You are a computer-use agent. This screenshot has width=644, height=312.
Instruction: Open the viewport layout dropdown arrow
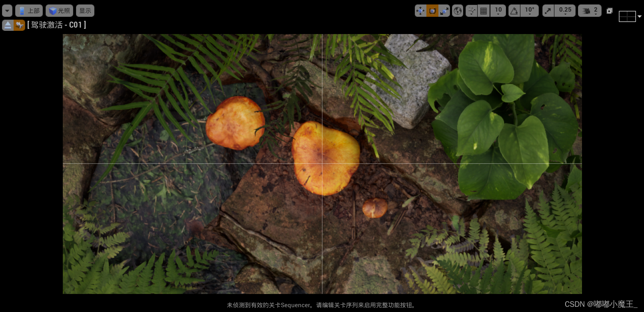640,16
